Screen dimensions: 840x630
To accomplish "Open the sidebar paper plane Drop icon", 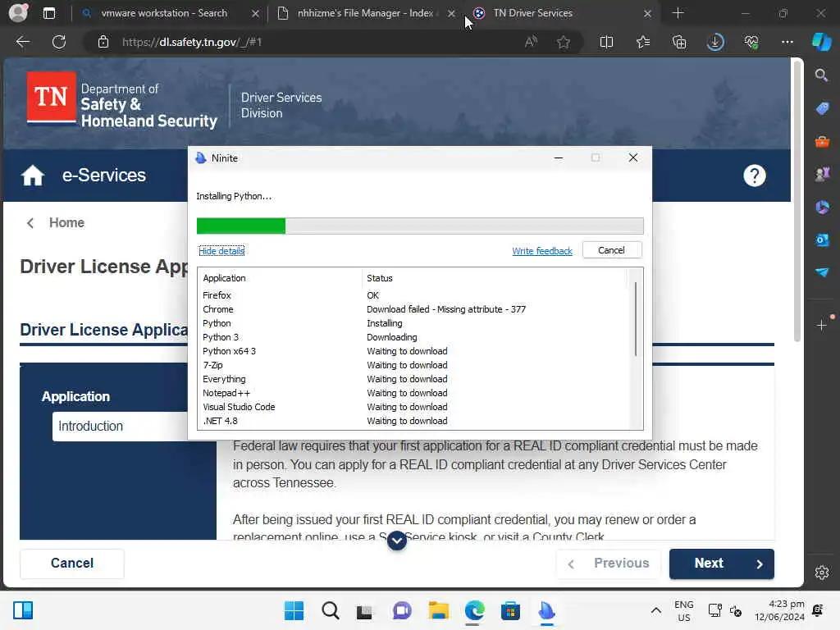I will click(x=822, y=272).
